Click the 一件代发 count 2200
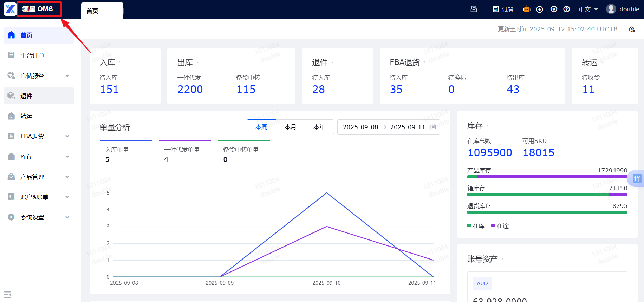Image resolution: width=644 pixels, height=302 pixels. (190, 90)
